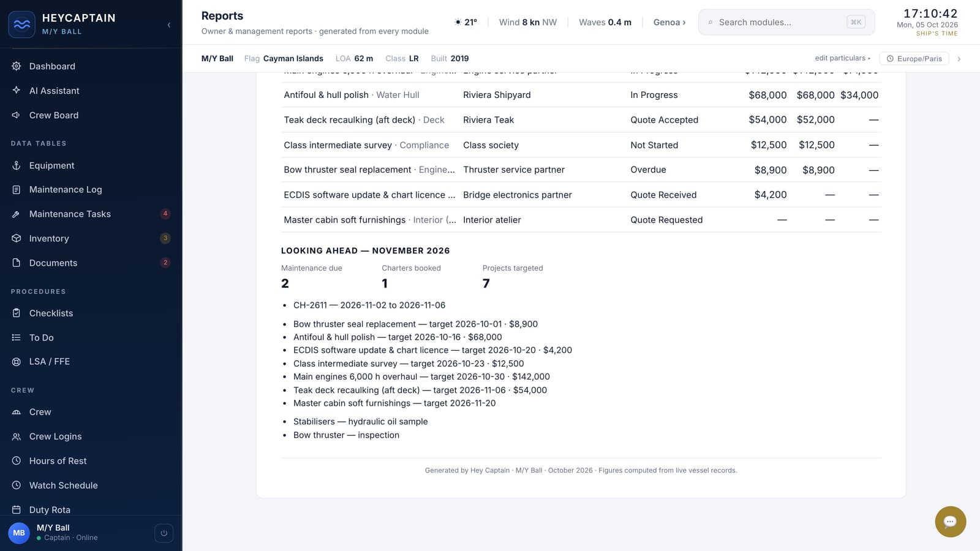The height and width of the screenshot is (551, 980).
Task: Expand edit particulars dropdown
Action: (842, 58)
